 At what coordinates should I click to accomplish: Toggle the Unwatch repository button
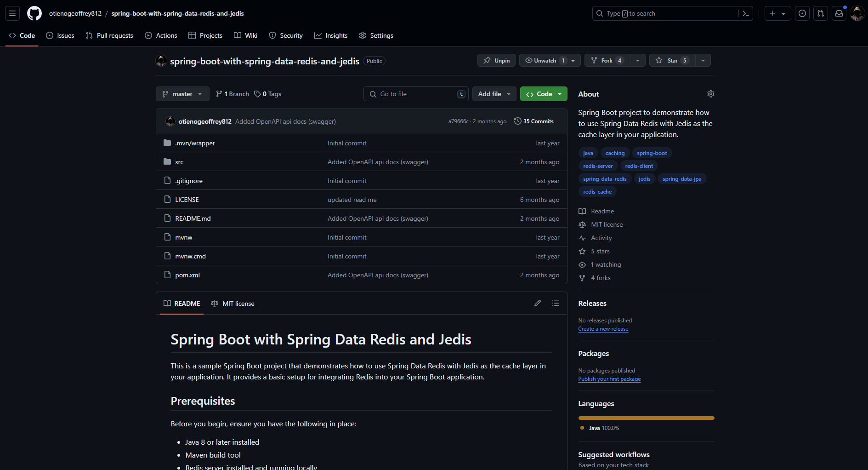[545, 60]
